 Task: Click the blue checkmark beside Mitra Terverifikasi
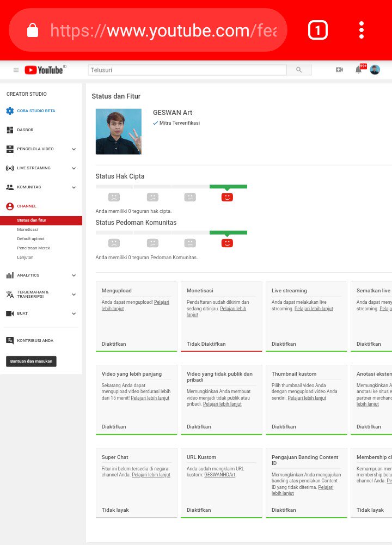pos(155,123)
